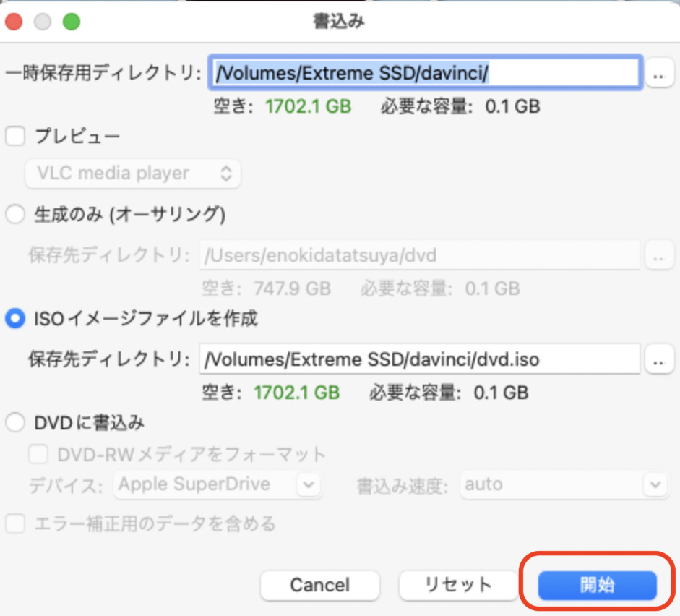Image resolution: width=680 pixels, height=616 pixels.
Task: Click the リセット button
Action: pos(457,585)
